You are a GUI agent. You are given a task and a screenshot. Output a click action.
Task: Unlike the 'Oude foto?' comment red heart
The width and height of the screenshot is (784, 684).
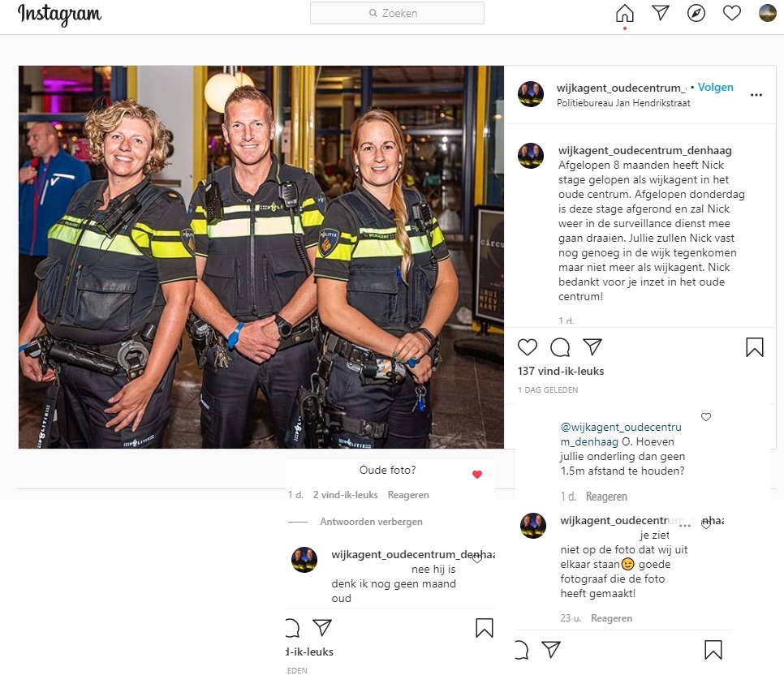coord(477,474)
